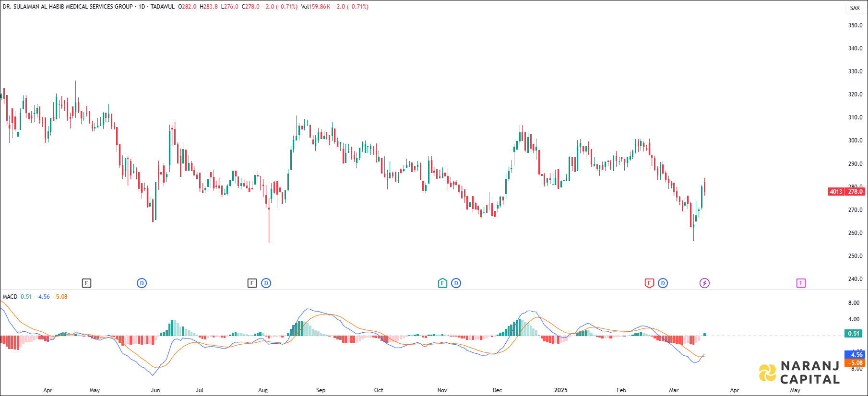Viewport: 868px width, 396px height.
Task: Click the MACD legend orange value −5.08
Action: tap(60, 297)
